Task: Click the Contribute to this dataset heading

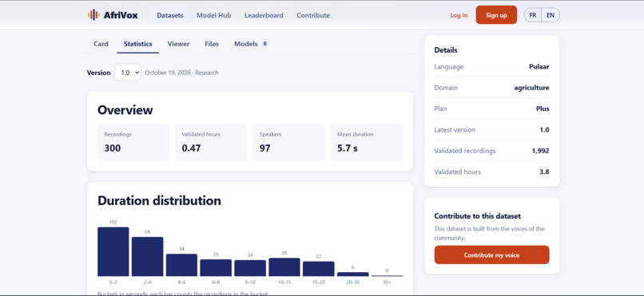Action: pos(477,216)
